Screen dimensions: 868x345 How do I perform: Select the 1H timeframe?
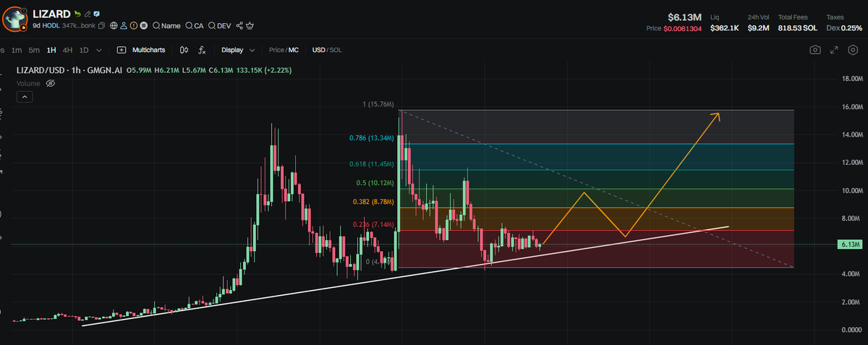51,50
